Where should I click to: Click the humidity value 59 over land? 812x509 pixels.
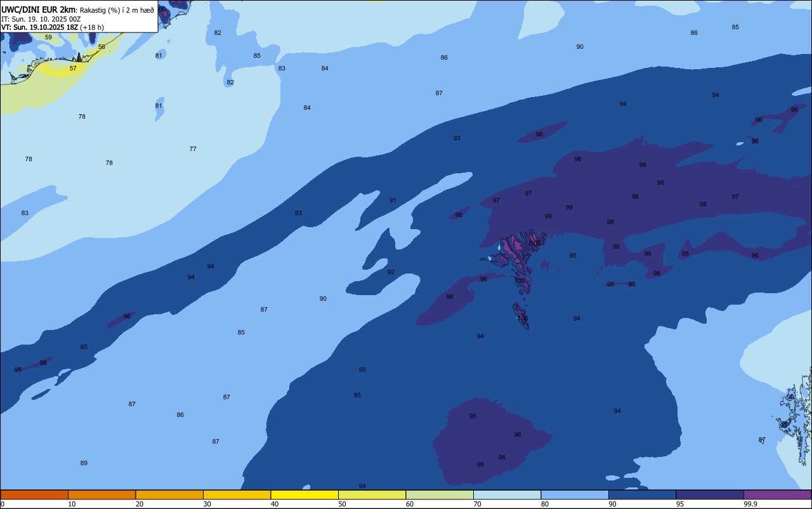(x=48, y=37)
